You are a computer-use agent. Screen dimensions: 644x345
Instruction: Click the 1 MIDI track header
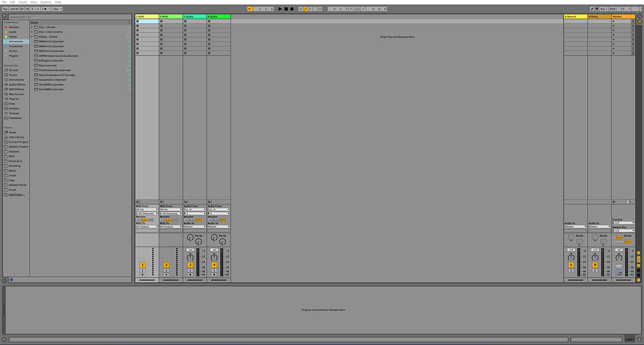pyautogui.click(x=147, y=17)
